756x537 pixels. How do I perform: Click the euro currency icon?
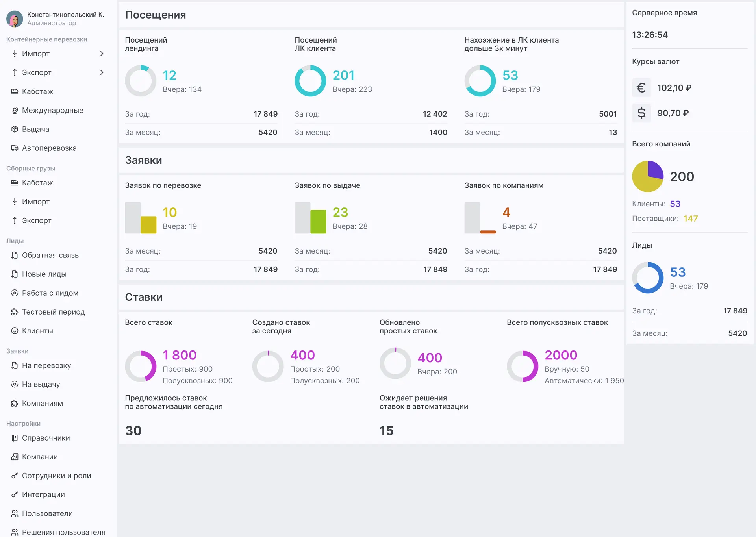click(x=641, y=88)
